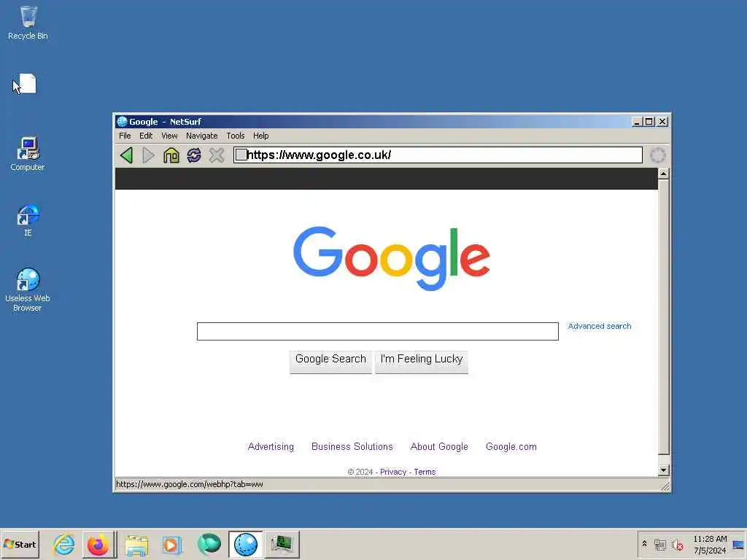The height and width of the screenshot is (560, 747).
Task: Open the Advanced search link
Action: tap(600, 326)
